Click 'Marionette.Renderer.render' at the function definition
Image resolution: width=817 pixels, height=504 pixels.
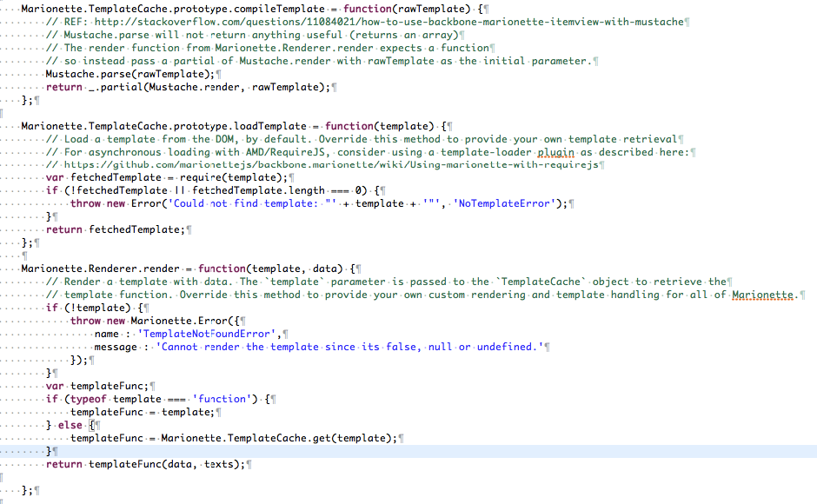click(x=100, y=269)
